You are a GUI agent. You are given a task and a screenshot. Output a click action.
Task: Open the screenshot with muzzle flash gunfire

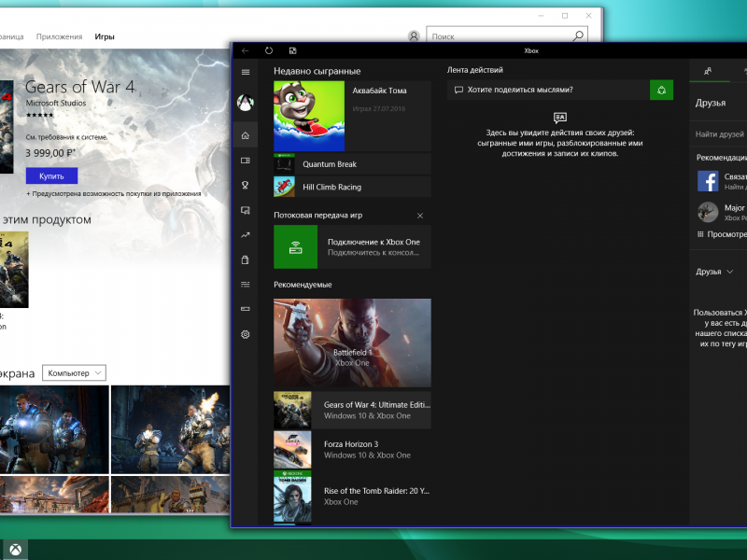click(x=170, y=429)
